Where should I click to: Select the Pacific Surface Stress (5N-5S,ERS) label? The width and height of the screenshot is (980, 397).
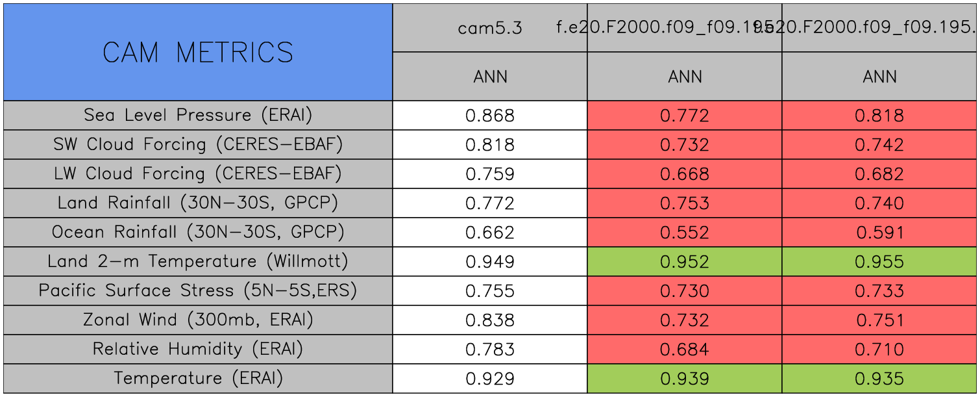[x=198, y=290]
